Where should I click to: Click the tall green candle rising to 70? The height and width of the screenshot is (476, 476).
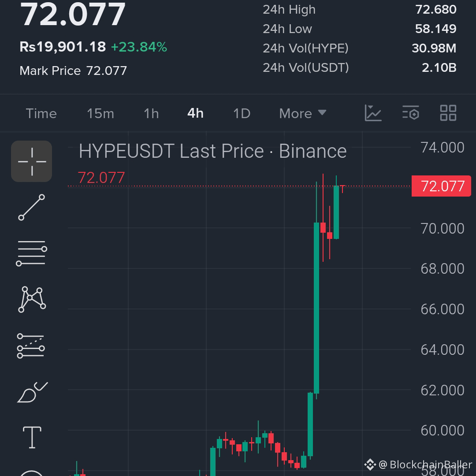(x=316, y=308)
